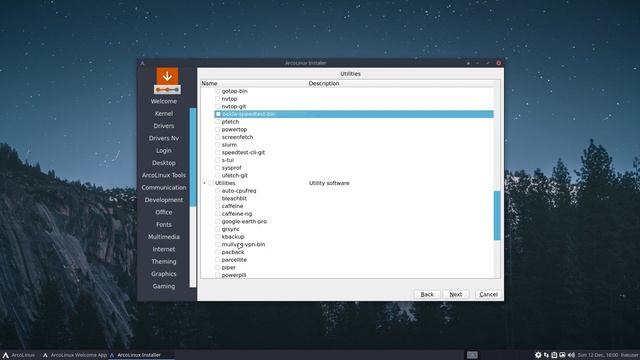
Task: Open the volume speaker tray icon
Action: 571,355
